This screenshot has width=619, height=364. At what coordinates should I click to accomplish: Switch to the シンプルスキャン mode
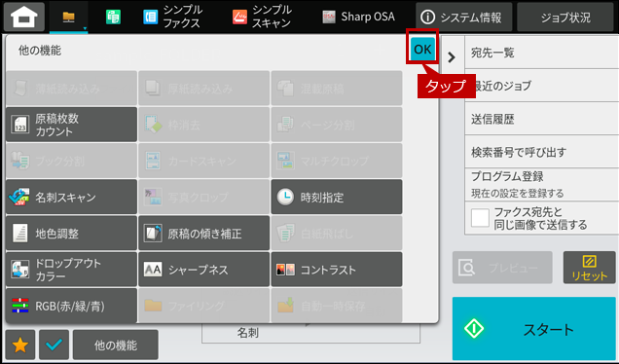[262, 17]
